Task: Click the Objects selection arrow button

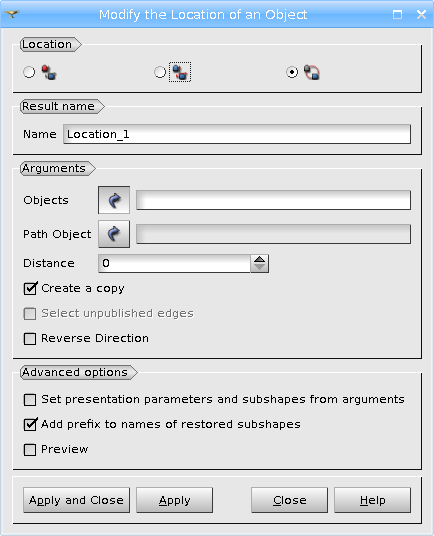Action: (114, 200)
